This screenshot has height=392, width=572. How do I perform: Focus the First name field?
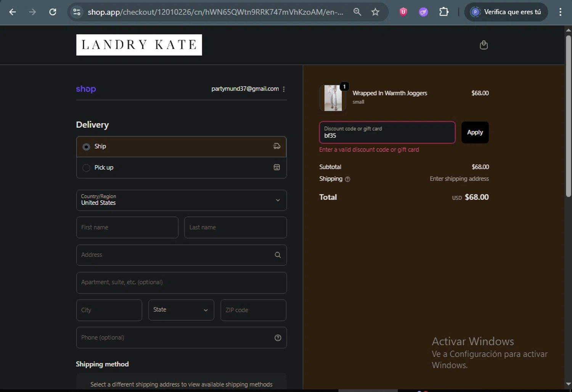tap(127, 227)
